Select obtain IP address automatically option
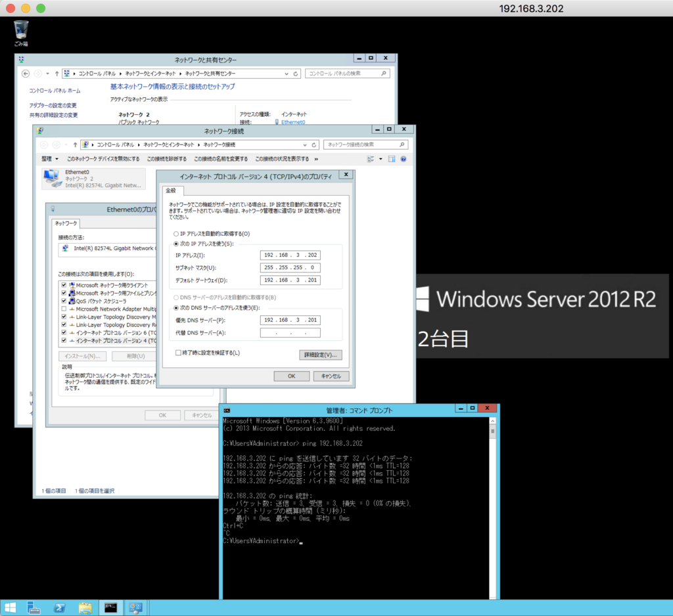The height and width of the screenshot is (616, 673). pyautogui.click(x=176, y=234)
